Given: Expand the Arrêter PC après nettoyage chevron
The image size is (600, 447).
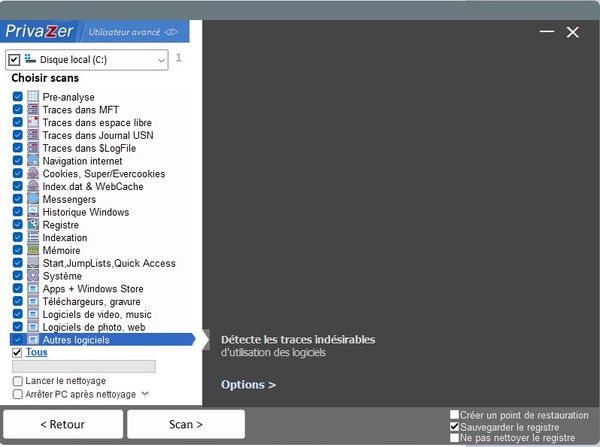Looking at the screenshot, I should (146, 394).
